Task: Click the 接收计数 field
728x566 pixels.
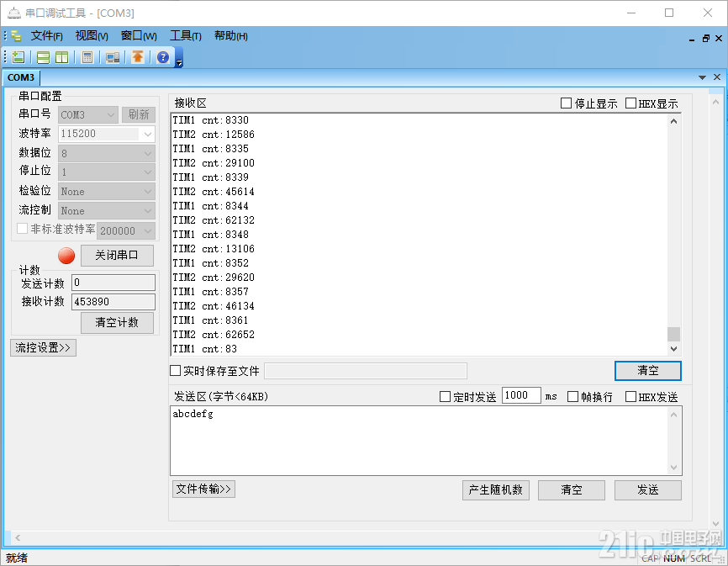Action: [x=113, y=302]
